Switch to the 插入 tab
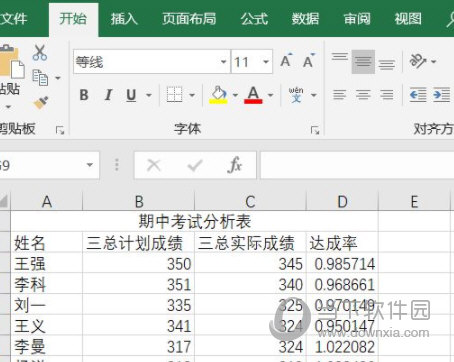This screenshot has height=362, width=454. tap(124, 19)
